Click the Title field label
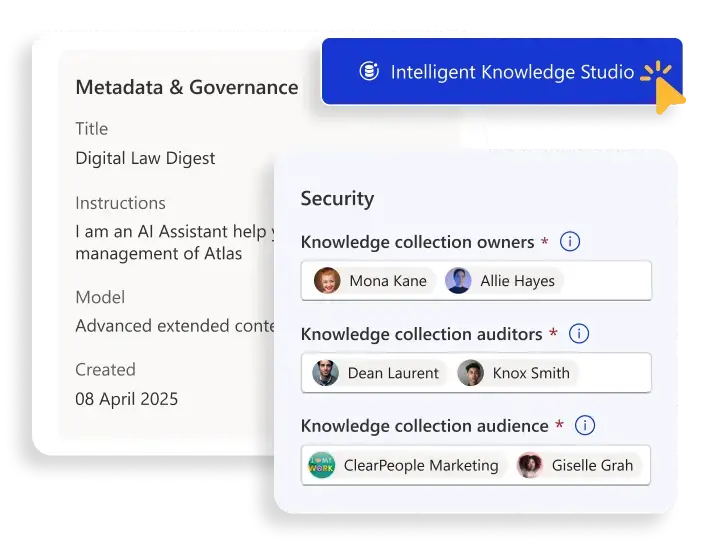Viewport: 708px width, 545px height. pos(92,129)
